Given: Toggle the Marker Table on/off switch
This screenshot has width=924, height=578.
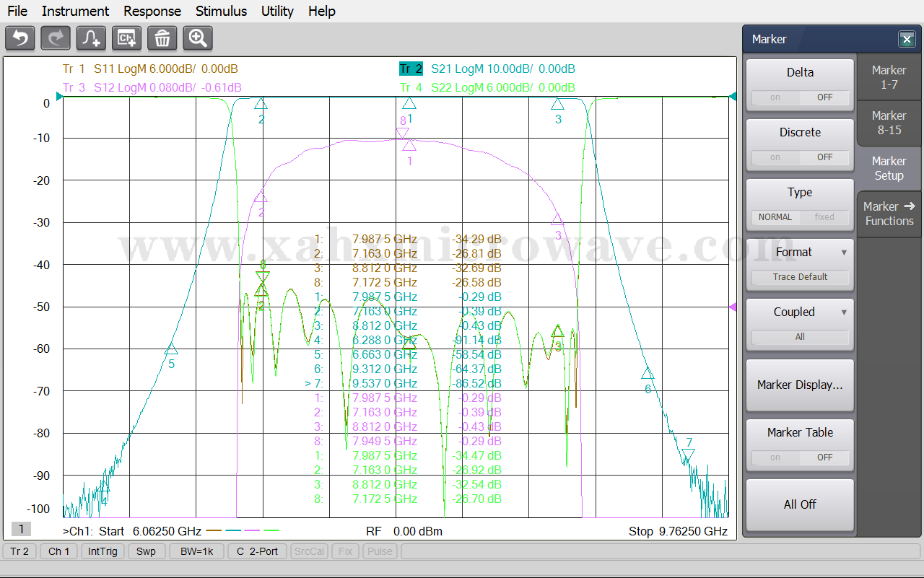Looking at the screenshot, I should click(800, 457).
